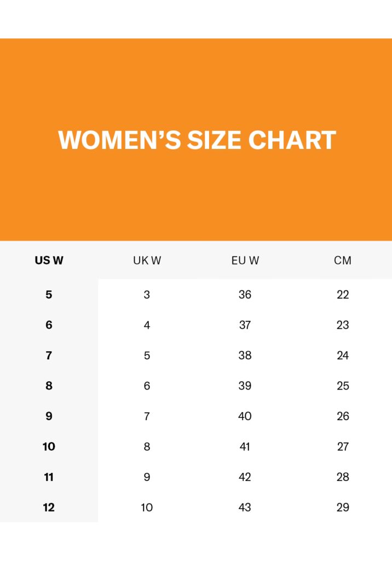Click US size 6 row label
Viewport: 392px width, 561px height.
click(x=49, y=325)
